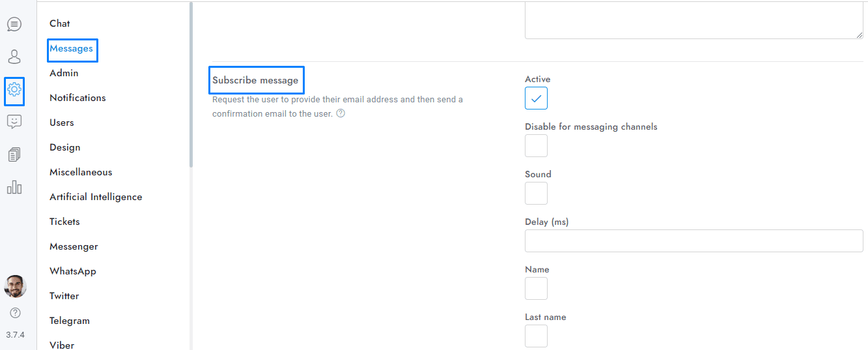Screen dimensions: 868x350
Task: Click the profile avatar picture
Action: (15, 286)
